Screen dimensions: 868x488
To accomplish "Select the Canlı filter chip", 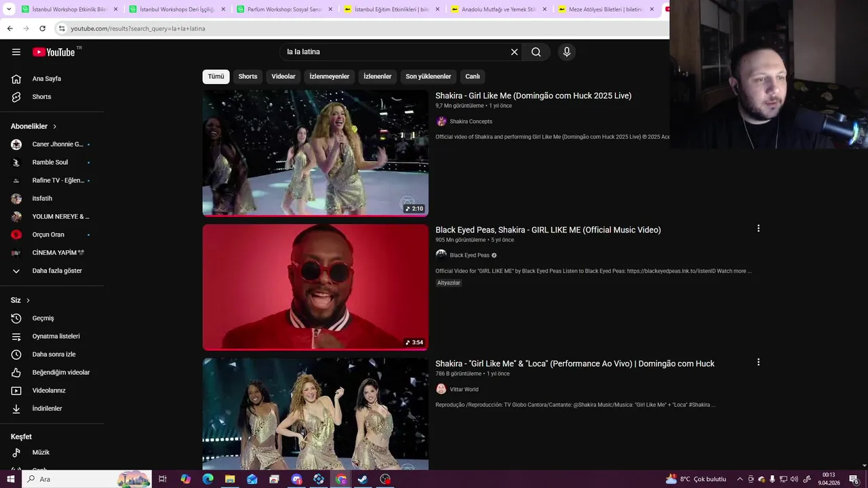I will coord(473,77).
